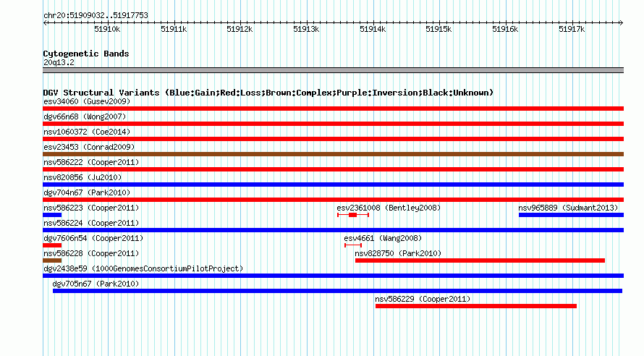644x356 pixels.
Task: Click the esv34060 (Gusev2009) variant label
Action: [87, 101]
